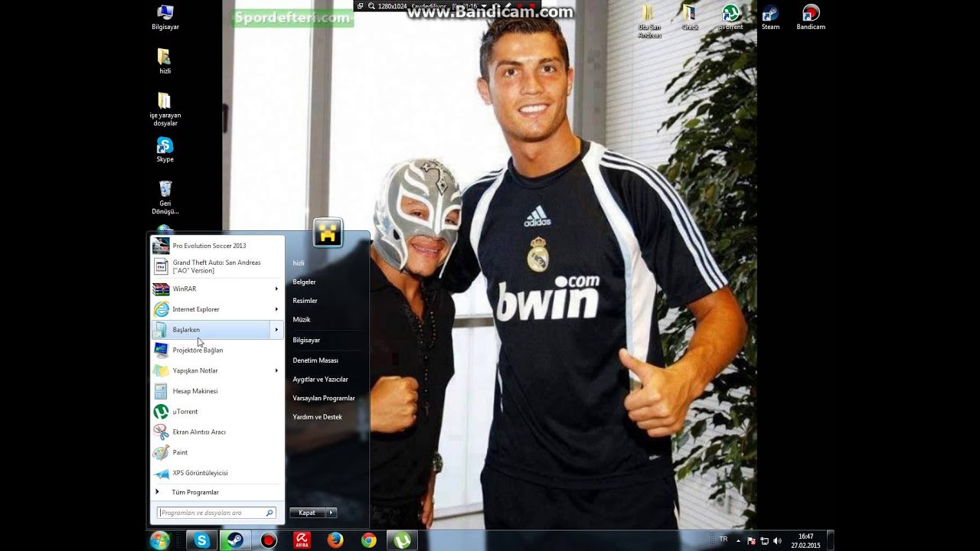
Task: Open Paint from the Start menu
Action: click(x=217, y=452)
